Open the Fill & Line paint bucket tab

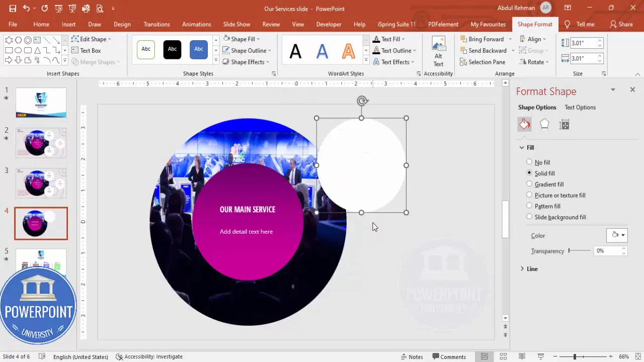524,125
